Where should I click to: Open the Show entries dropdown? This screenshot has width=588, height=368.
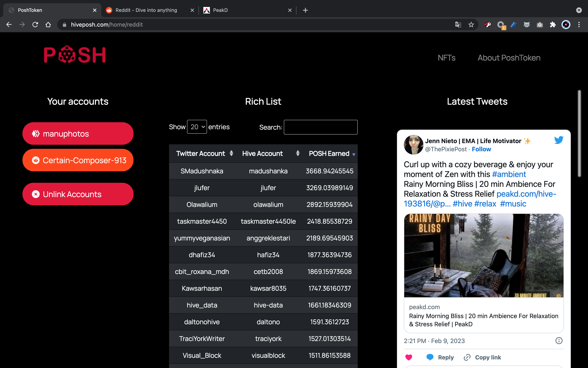(x=197, y=127)
